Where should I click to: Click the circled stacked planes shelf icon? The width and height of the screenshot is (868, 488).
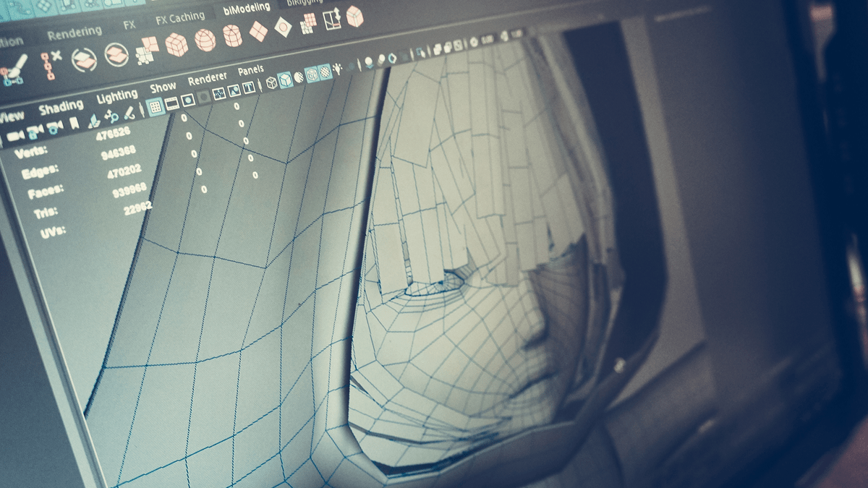pyautogui.click(x=116, y=54)
